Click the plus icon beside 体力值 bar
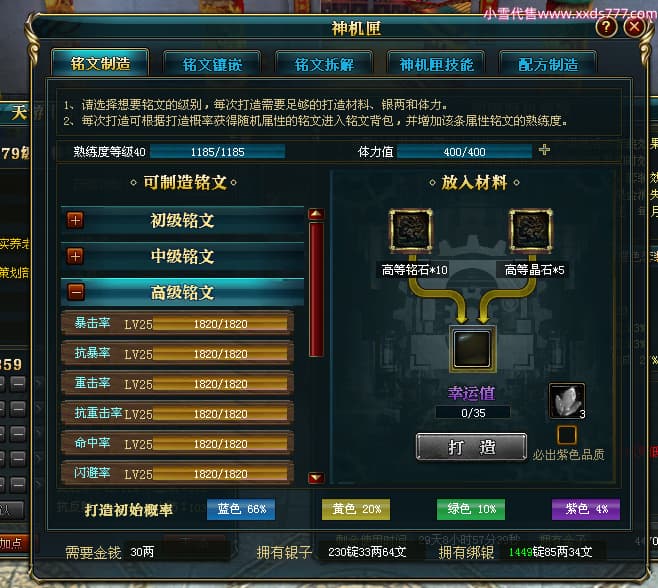This screenshot has height=588, width=658. [x=544, y=150]
